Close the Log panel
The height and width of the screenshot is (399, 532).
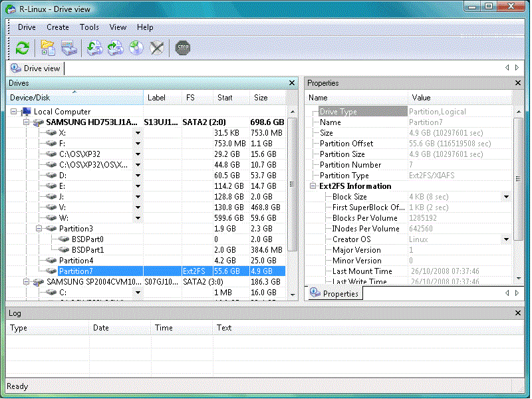[x=517, y=313]
